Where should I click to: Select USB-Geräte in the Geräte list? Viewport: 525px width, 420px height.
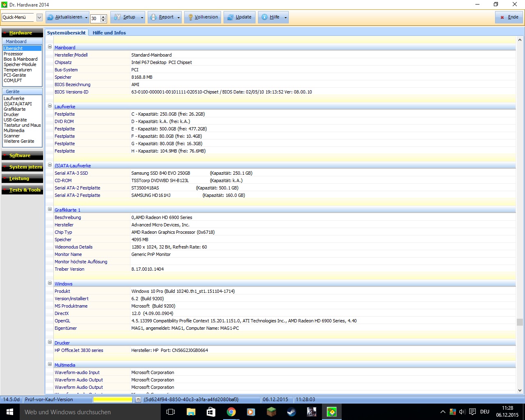[x=15, y=120]
